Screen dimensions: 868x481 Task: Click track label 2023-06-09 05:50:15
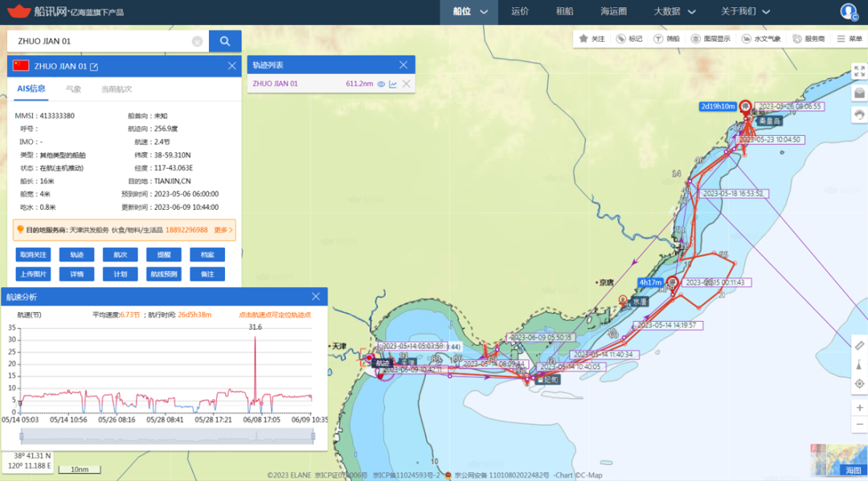[x=540, y=338]
